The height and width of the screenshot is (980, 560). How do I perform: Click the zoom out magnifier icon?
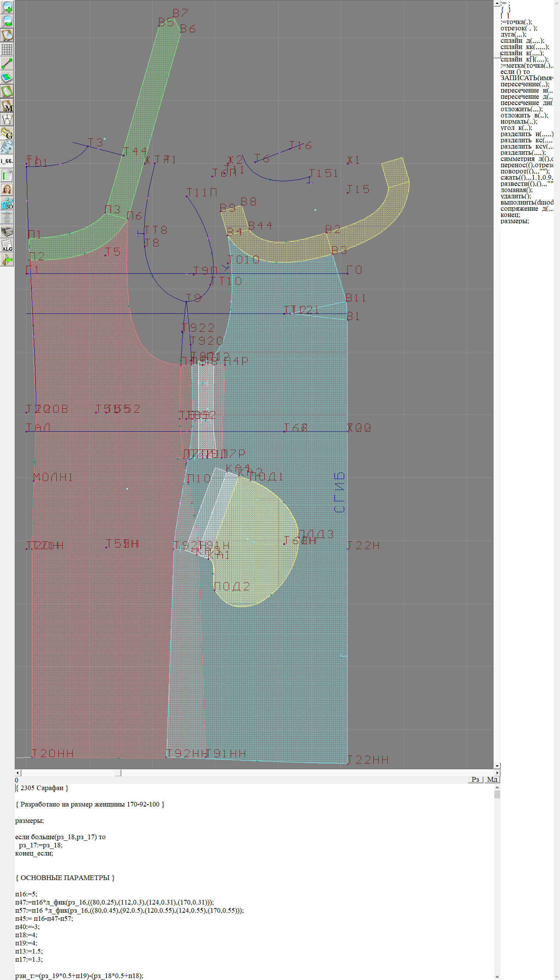coord(7,21)
